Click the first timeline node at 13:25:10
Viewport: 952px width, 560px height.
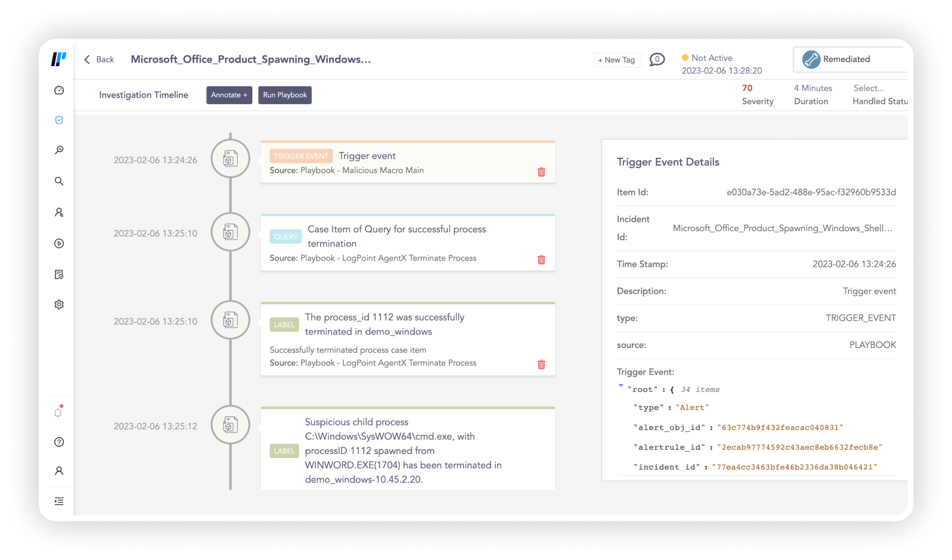(x=231, y=232)
